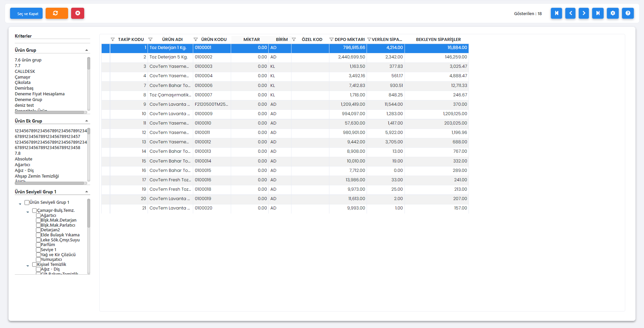Select CALLDESK in Ürün Grup list
The image size is (644, 328).
(25, 72)
